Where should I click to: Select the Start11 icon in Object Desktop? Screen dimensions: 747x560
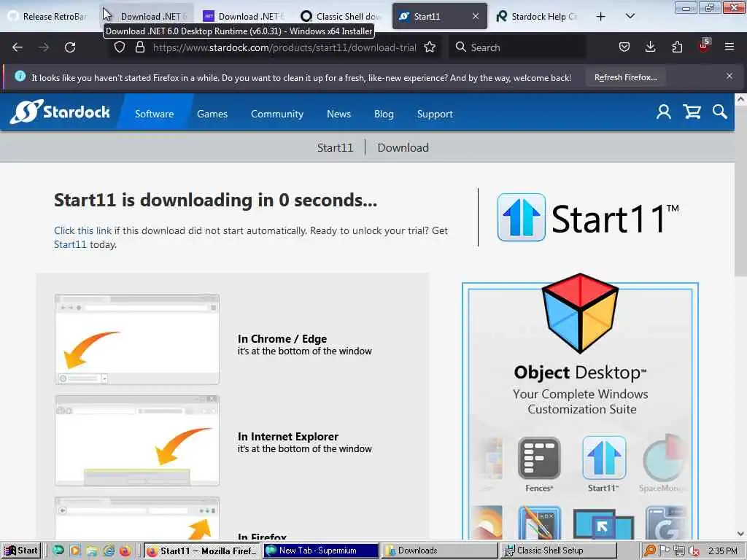(x=603, y=458)
